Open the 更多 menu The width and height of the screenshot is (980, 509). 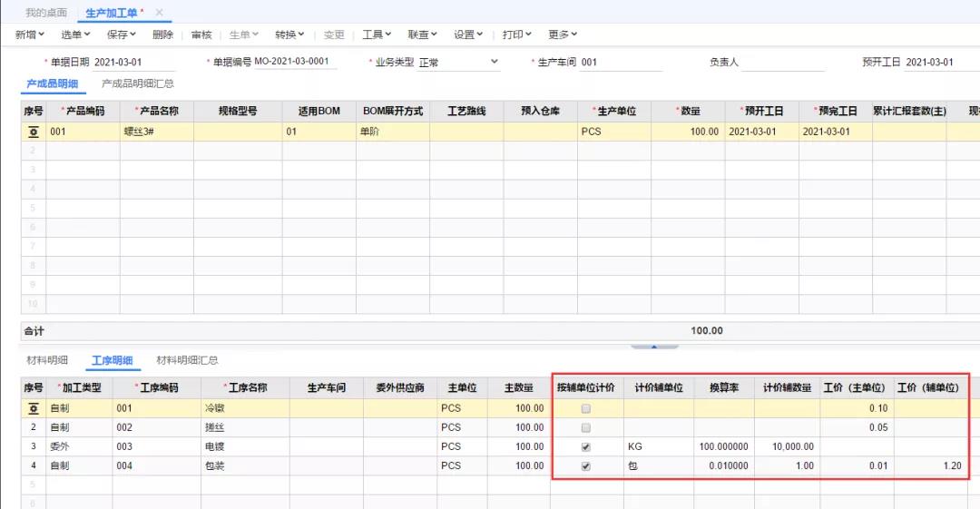point(563,34)
